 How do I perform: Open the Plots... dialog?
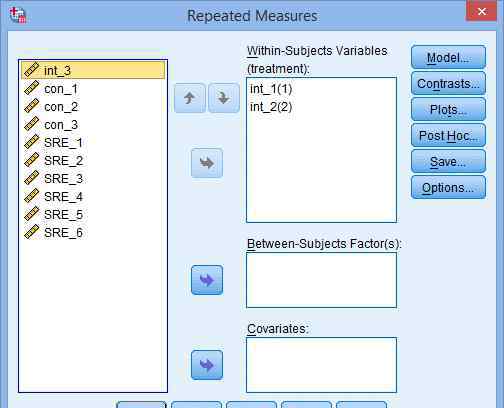[x=448, y=109]
